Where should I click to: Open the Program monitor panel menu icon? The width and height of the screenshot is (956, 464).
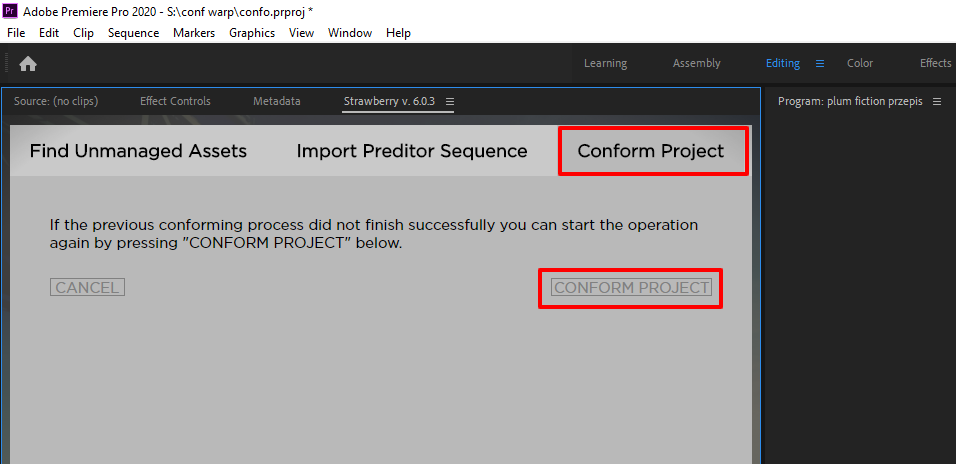pyautogui.click(x=936, y=101)
